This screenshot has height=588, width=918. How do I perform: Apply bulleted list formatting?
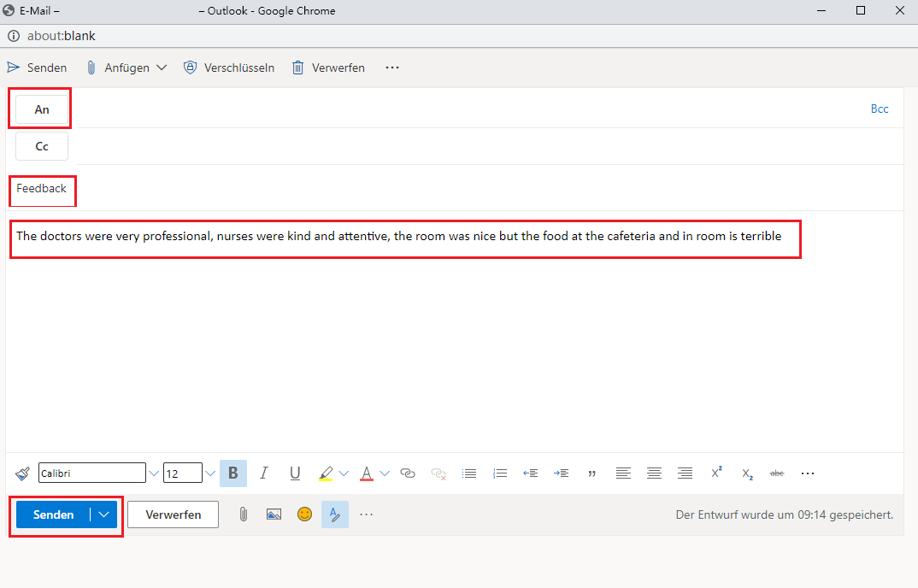(x=469, y=473)
